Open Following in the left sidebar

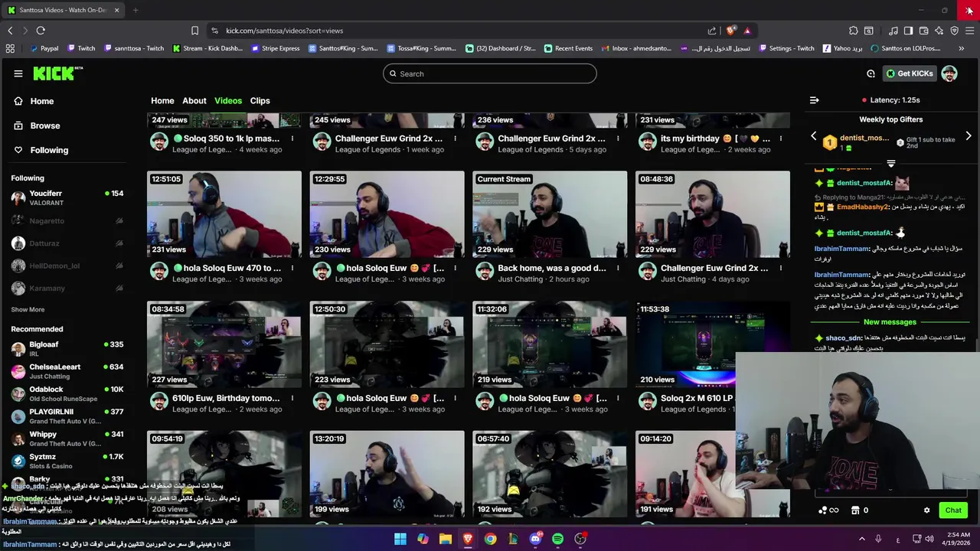tap(49, 150)
